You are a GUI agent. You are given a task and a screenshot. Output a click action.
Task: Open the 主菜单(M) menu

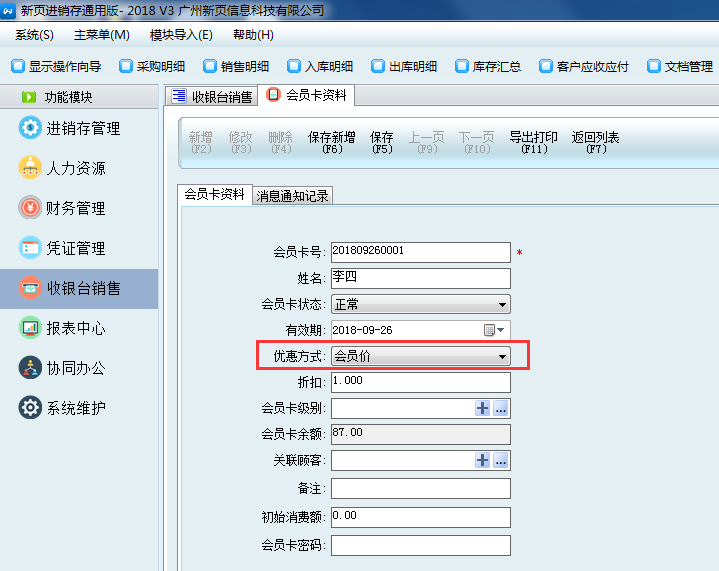(102, 35)
